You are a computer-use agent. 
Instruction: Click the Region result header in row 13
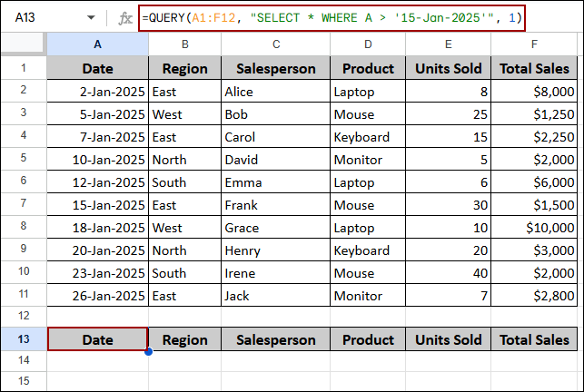pos(184,339)
